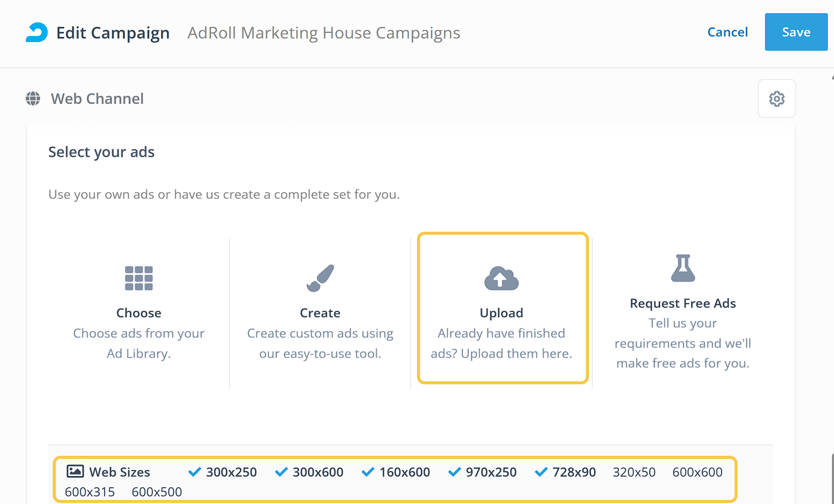
Task: Open the gear settings button
Action: click(x=776, y=98)
